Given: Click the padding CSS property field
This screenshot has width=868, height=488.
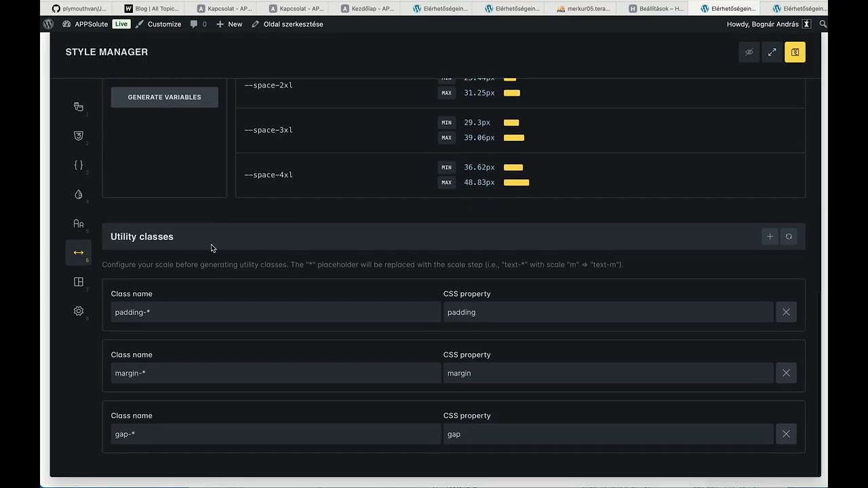Looking at the screenshot, I should click(x=608, y=312).
